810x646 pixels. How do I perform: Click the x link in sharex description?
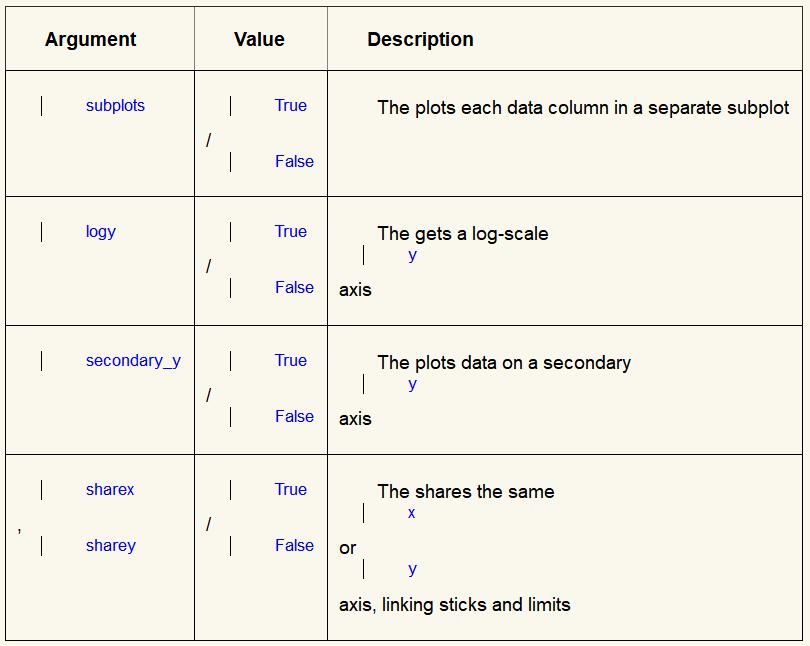coord(411,514)
